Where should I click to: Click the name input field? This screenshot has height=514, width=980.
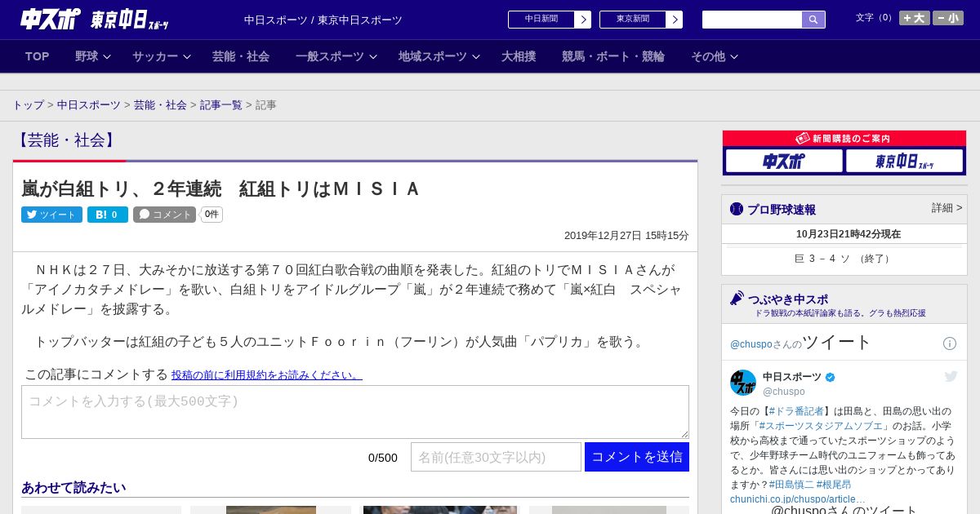pyautogui.click(x=496, y=457)
